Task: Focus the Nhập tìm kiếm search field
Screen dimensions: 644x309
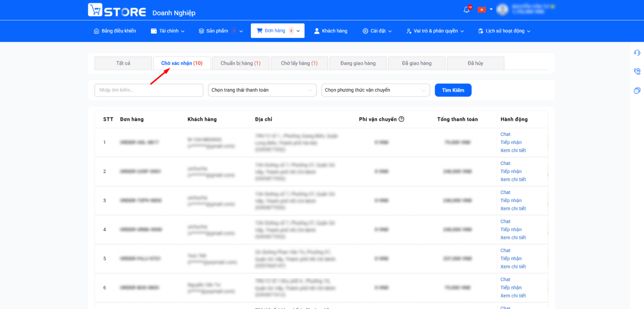Action: point(149,90)
